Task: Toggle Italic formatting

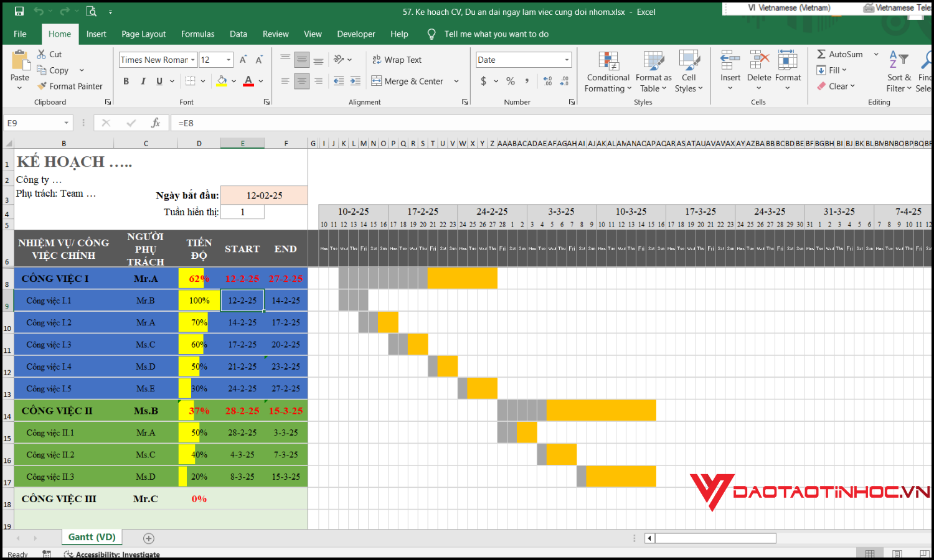Action: click(143, 81)
